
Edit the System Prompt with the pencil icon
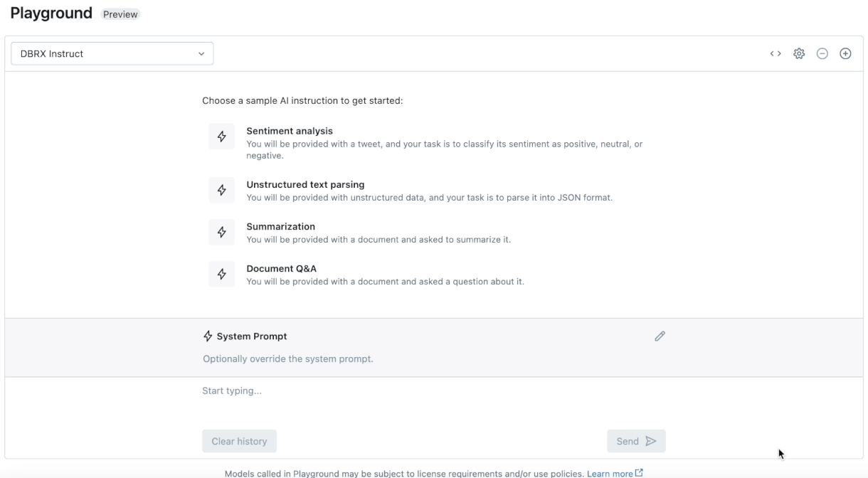pos(660,336)
